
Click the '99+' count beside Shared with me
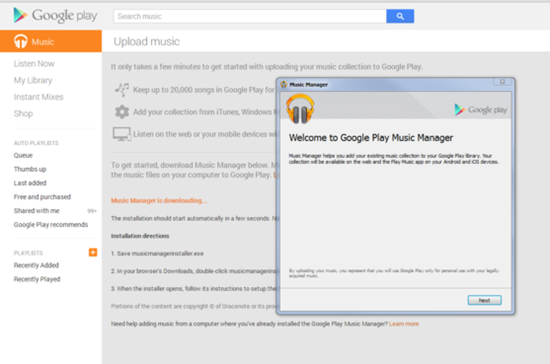point(92,211)
